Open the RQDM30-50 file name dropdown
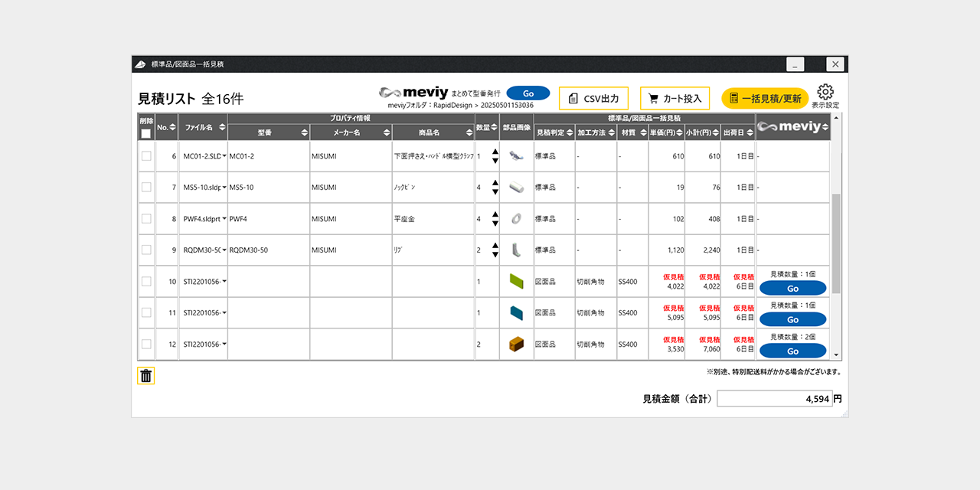Image resolution: width=980 pixels, height=490 pixels. pos(224,250)
